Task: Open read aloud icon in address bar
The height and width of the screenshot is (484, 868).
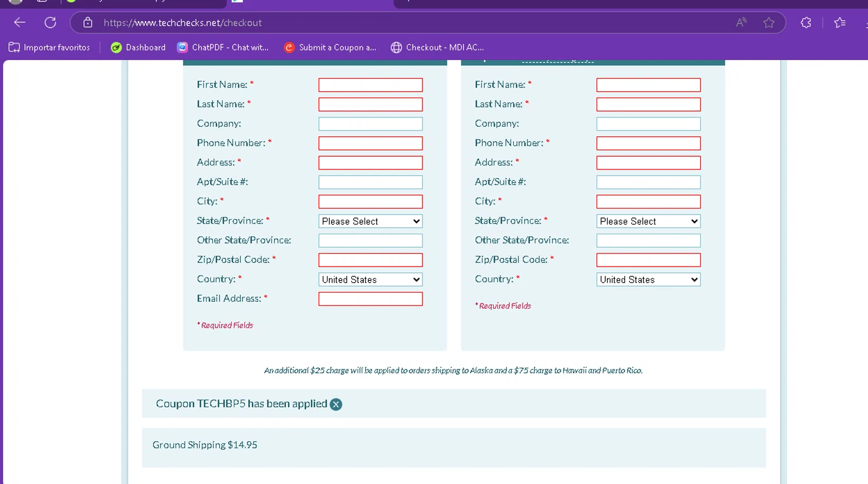Action: [741, 23]
